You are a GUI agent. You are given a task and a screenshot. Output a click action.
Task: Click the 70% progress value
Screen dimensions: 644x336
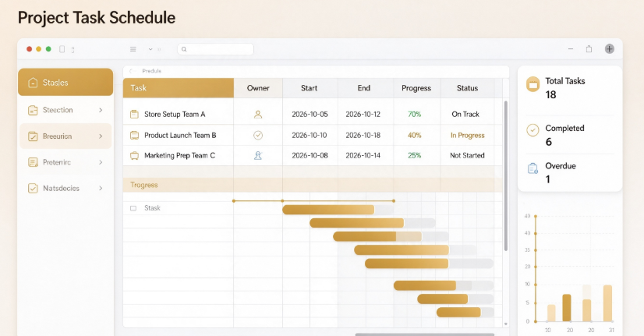click(415, 114)
